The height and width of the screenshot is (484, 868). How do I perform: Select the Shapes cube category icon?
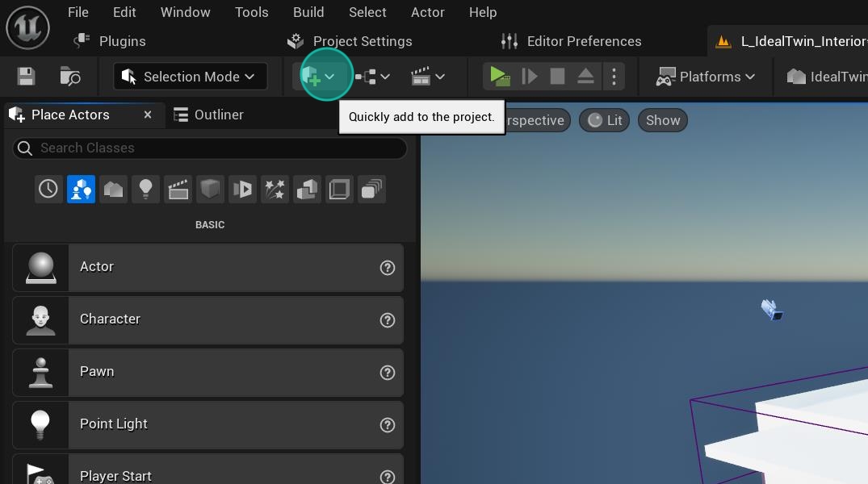tap(210, 190)
